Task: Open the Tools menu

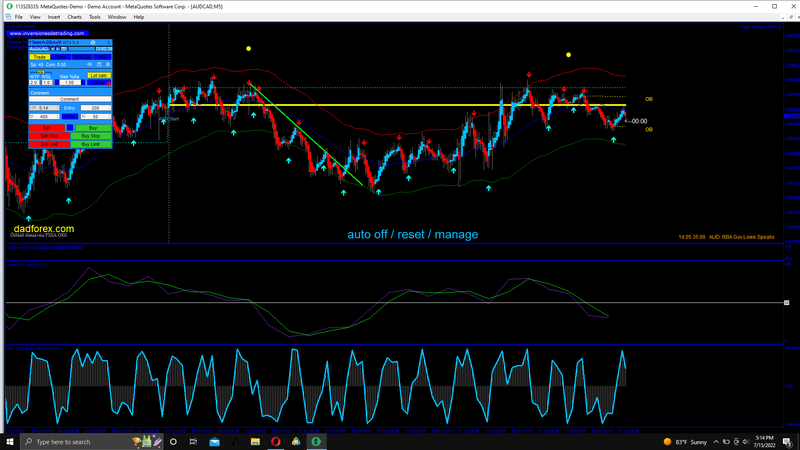Action: (x=94, y=17)
